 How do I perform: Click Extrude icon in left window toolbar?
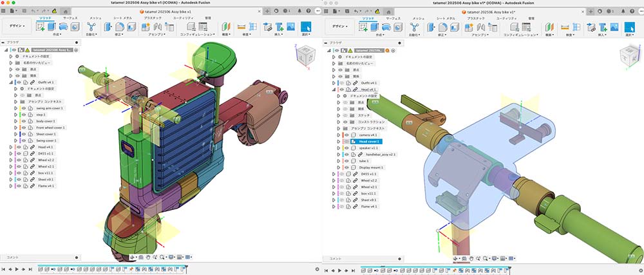(52, 27)
